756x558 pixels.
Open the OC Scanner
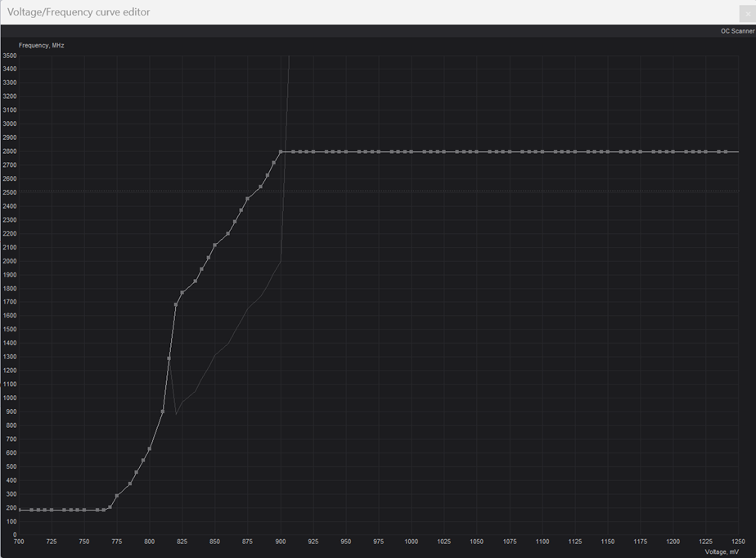[737, 31]
